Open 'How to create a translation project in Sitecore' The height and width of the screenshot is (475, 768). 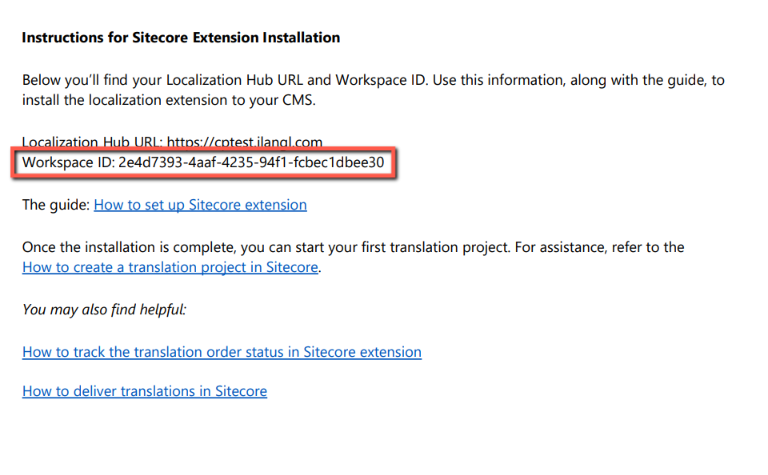coord(170,267)
